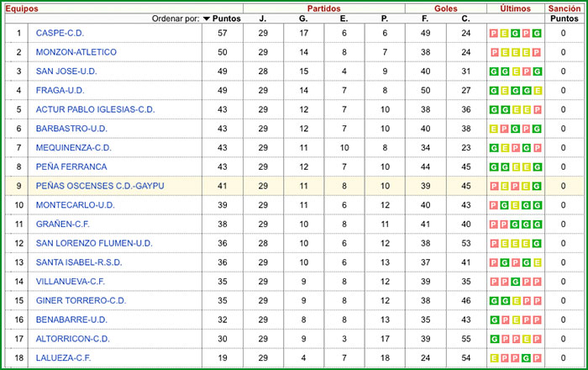Sort the table by J. column
The width and height of the screenshot is (588, 370).
[x=262, y=18]
